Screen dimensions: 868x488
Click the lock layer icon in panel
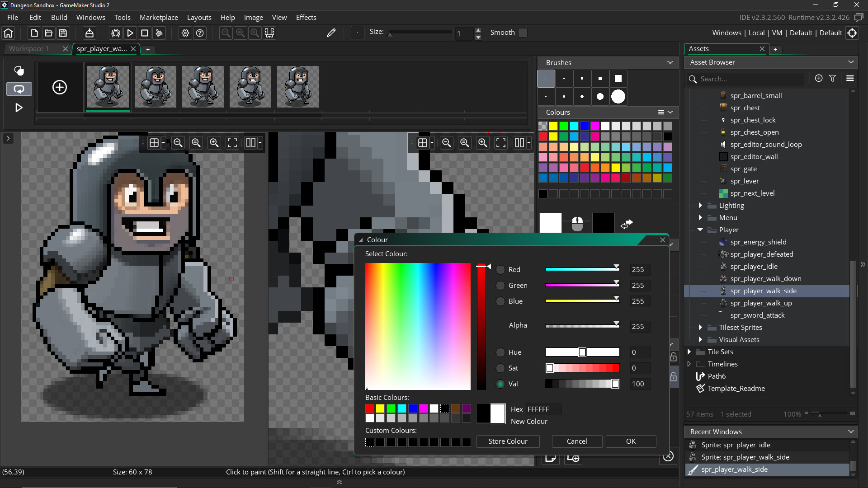tap(673, 357)
